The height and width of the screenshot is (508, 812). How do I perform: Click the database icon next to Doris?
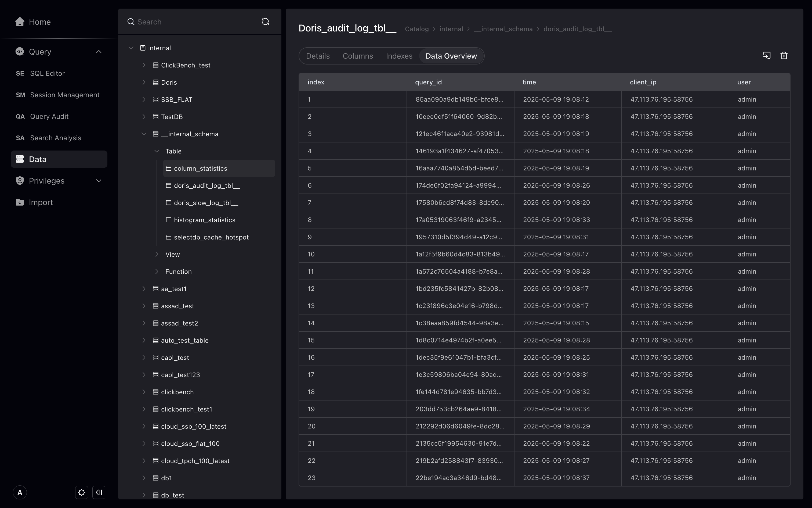156,82
